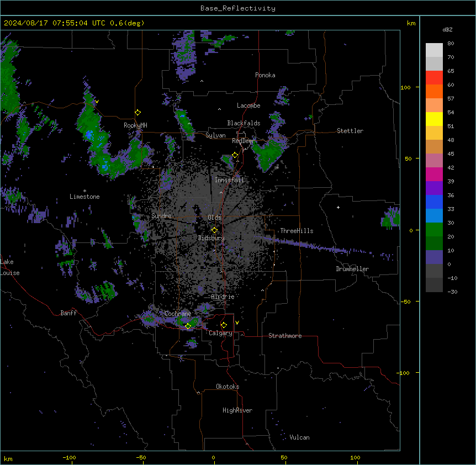Click the yellow diamond marker above Calgary
Image resolution: width=476 pixels, height=465 pixels.
coord(224,325)
